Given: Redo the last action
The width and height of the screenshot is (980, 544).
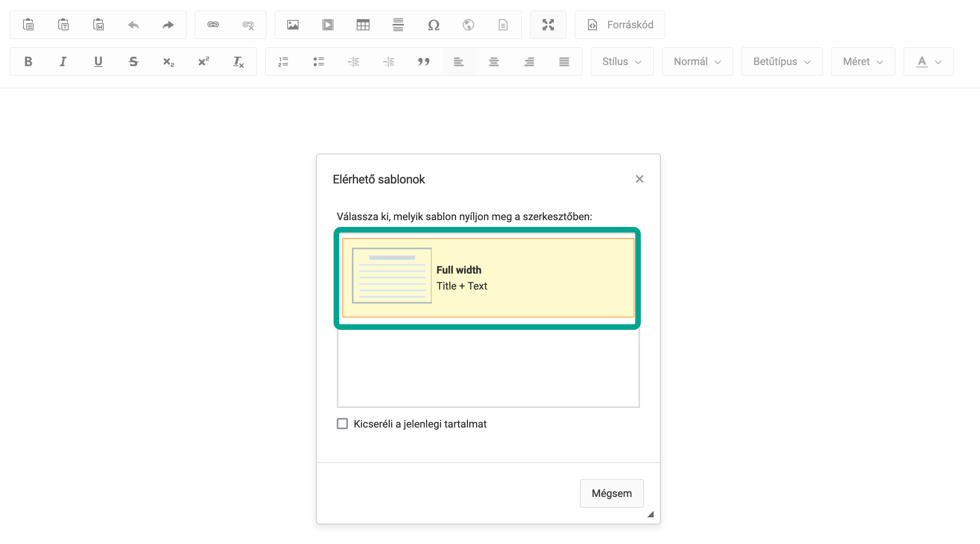Looking at the screenshot, I should pyautogui.click(x=168, y=25).
